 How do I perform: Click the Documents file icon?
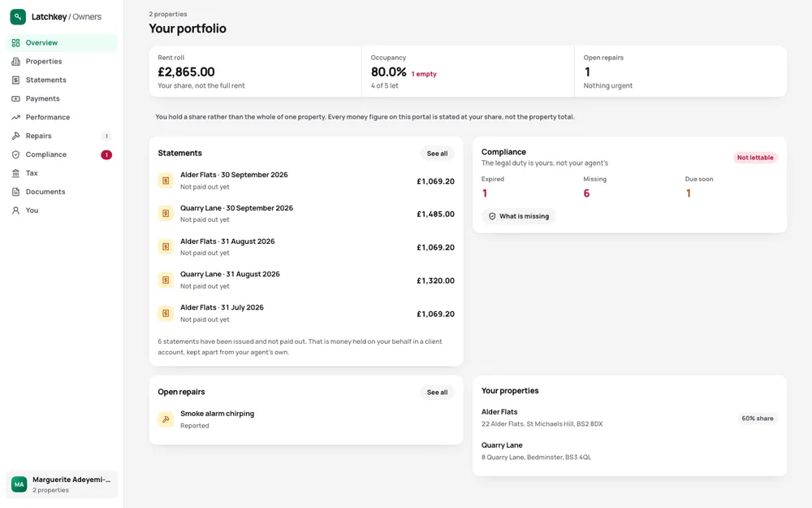point(15,192)
